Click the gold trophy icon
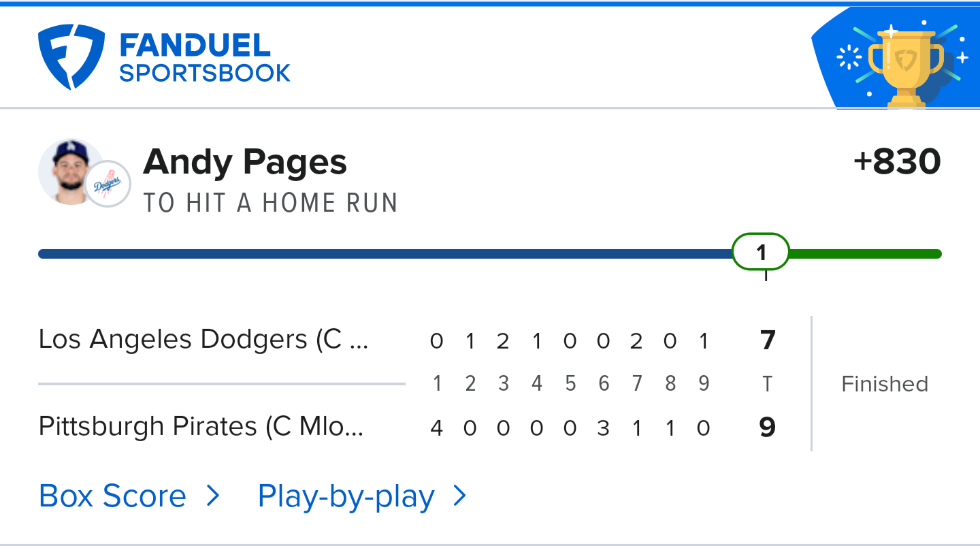Viewport: 980px width, 546px height. tap(906, 68)
